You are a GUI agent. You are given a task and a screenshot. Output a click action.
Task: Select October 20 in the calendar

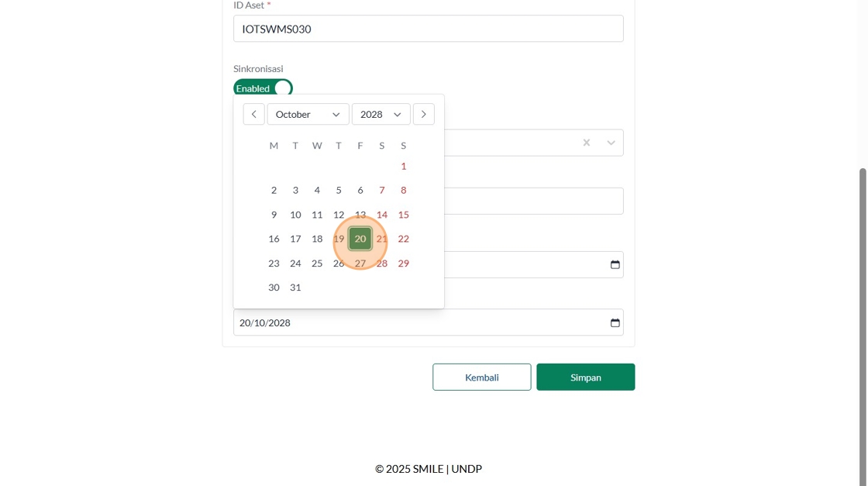[360, 239]
